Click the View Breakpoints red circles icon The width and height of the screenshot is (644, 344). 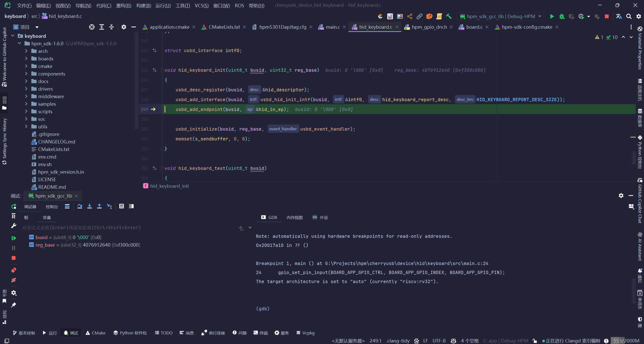point(14,270)
